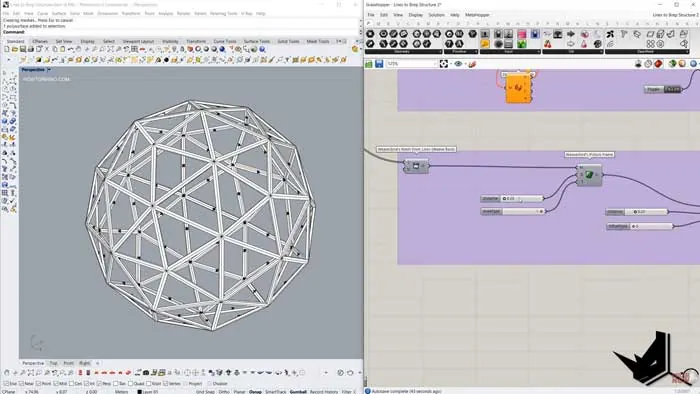Open Meters units field in Rhino status bar
The width and height of the screenshot is (700, 394).
point(121,392)
